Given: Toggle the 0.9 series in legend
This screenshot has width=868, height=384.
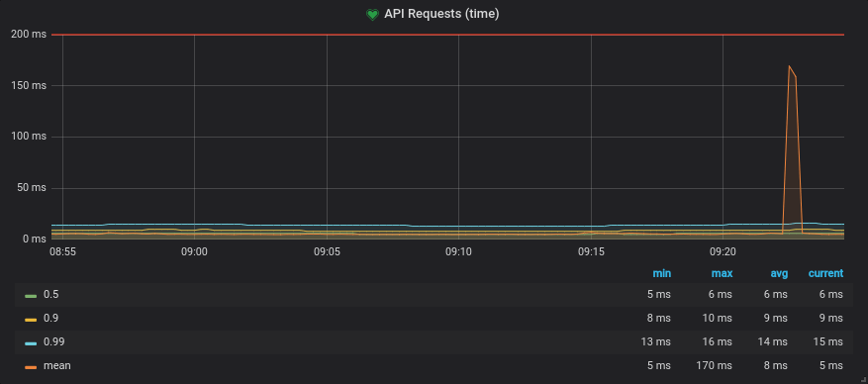Looking at the screenshot, I should tap(50, 318).
